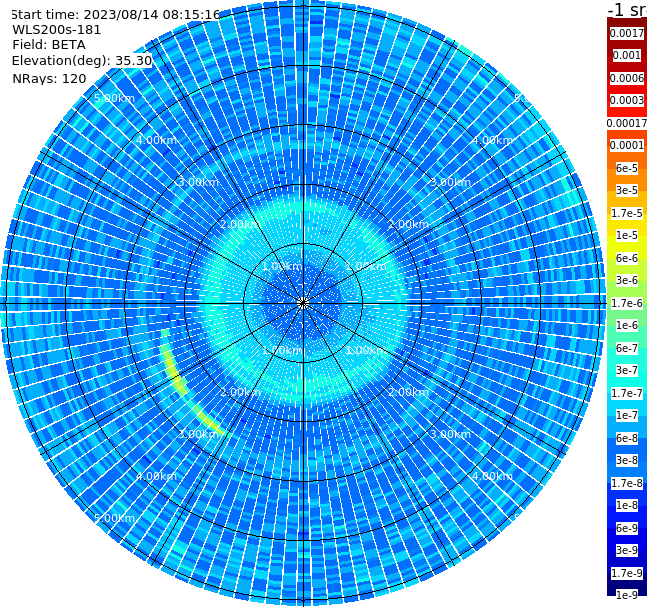647x607 pixels.
Task: Select the upper-right 3.00km range label
Action: click(450, 182)
